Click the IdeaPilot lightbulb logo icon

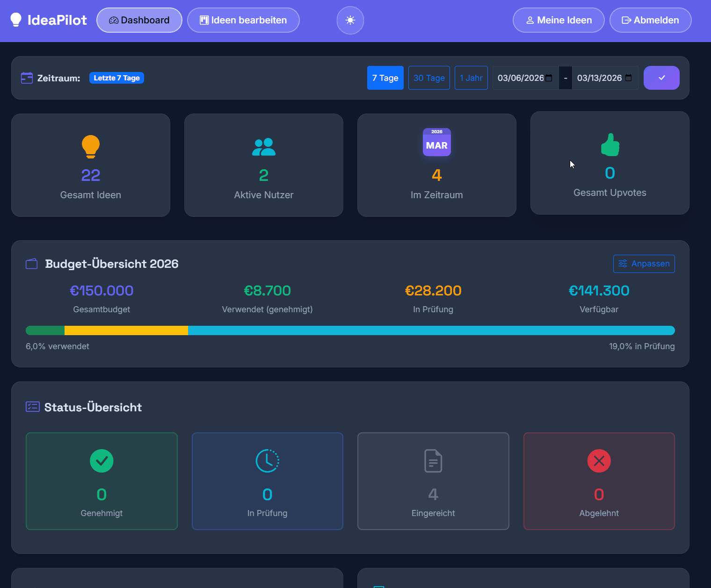pyautogui.click(x=16, y=20)
